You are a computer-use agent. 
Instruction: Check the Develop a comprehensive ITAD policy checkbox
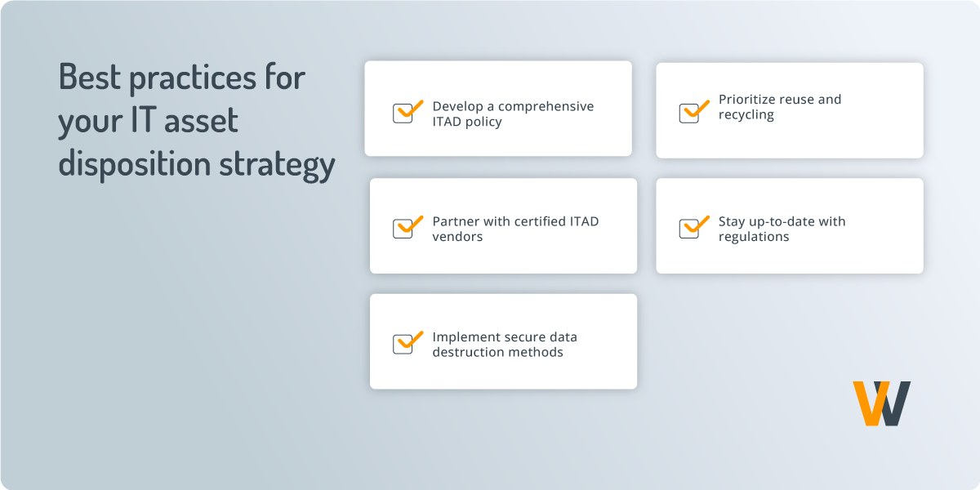406,113
